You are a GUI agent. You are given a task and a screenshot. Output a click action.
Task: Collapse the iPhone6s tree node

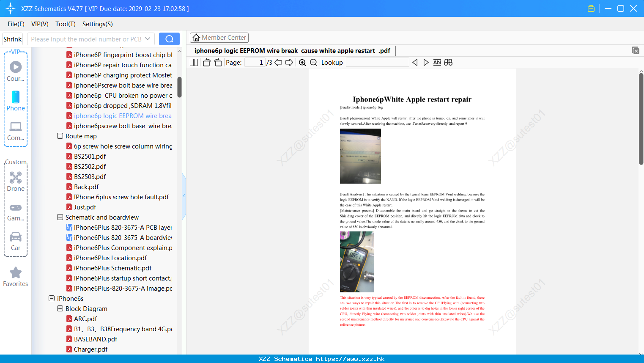[x=51, y=298]
